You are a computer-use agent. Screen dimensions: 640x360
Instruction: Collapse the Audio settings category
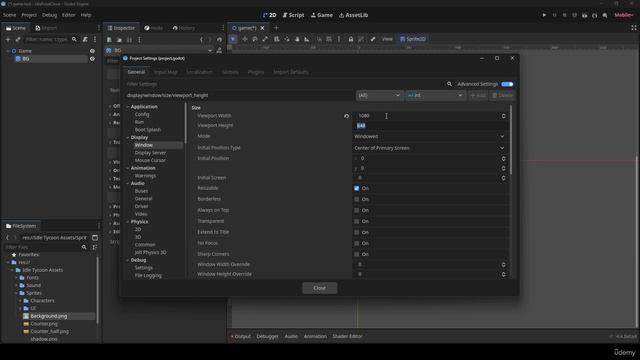click(128, 184)
